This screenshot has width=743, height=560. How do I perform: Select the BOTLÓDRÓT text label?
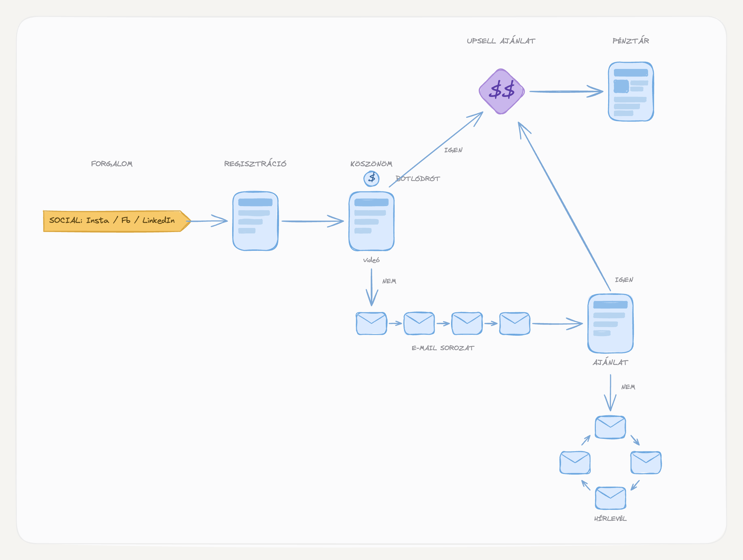click(x=418, y=178)
